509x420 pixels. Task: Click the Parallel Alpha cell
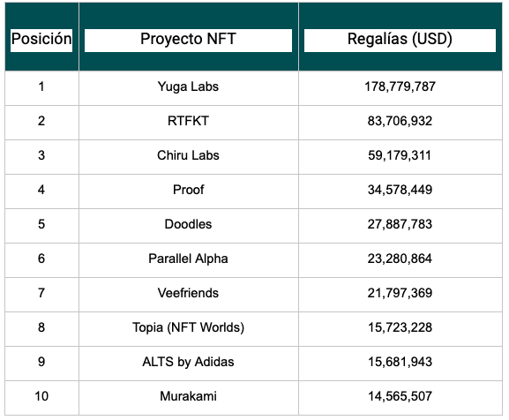pos(189,260)
